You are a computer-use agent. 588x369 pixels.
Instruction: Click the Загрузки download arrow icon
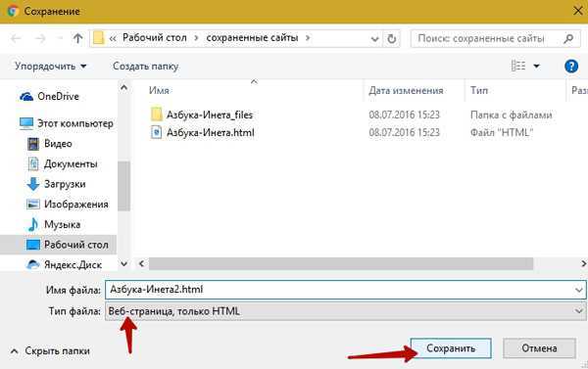pyautogui.click(x=33, y=184)
